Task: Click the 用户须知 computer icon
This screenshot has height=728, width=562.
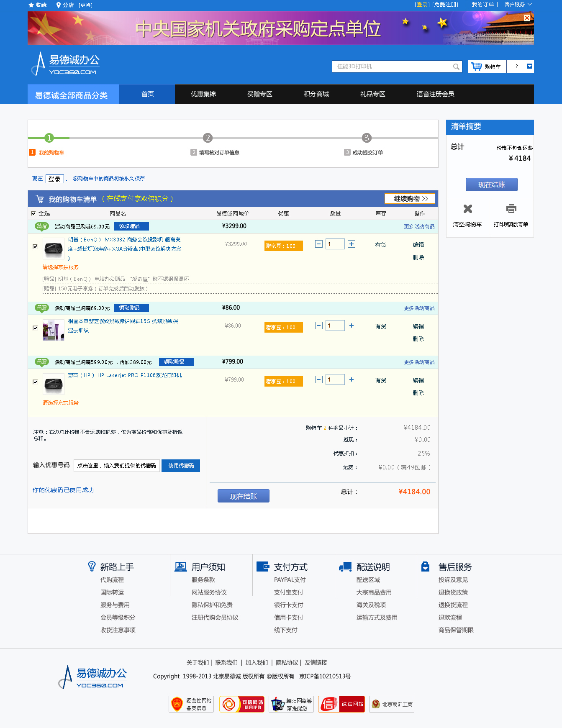Action: (181, 567)
